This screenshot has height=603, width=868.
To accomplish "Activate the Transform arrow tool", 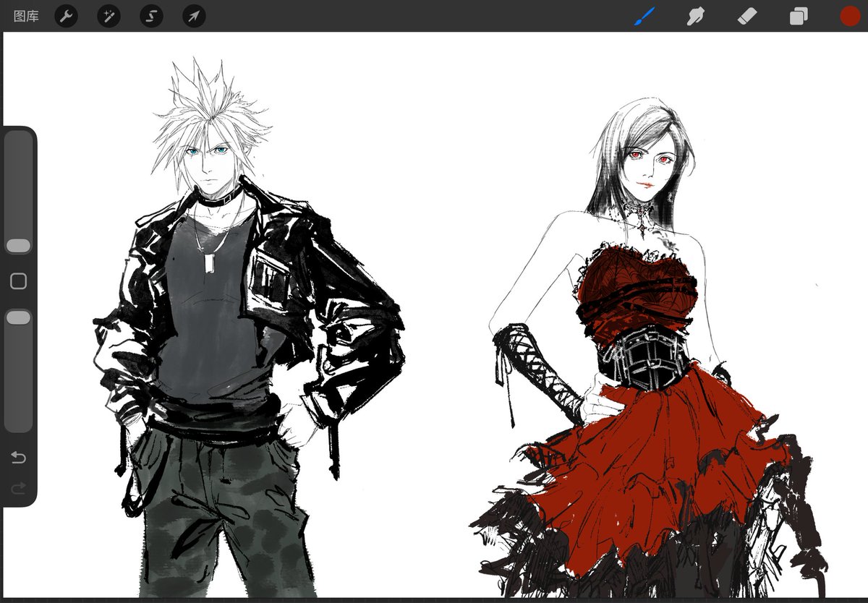I will (x=194, y=16).
